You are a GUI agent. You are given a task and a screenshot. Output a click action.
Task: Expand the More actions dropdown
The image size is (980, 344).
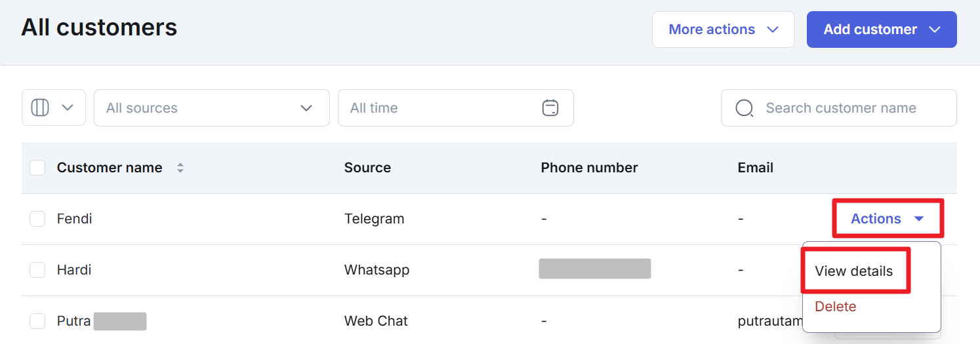(x=723, y=29)
